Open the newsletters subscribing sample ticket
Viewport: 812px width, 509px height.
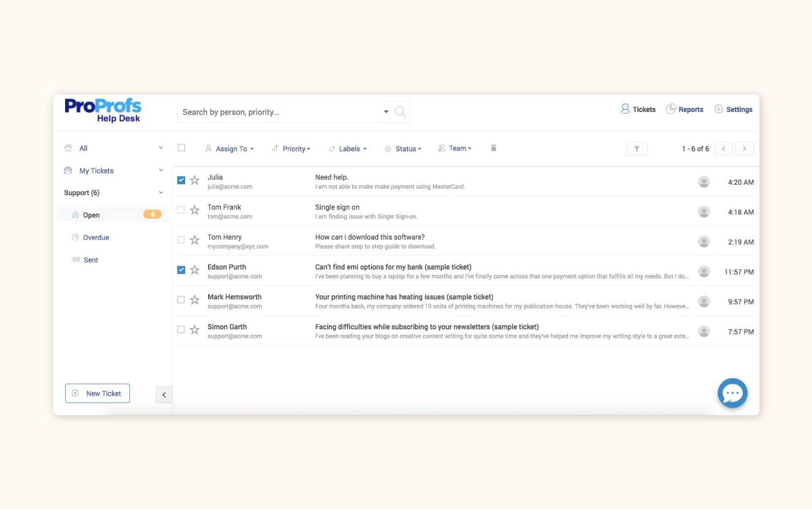point(427,327)
